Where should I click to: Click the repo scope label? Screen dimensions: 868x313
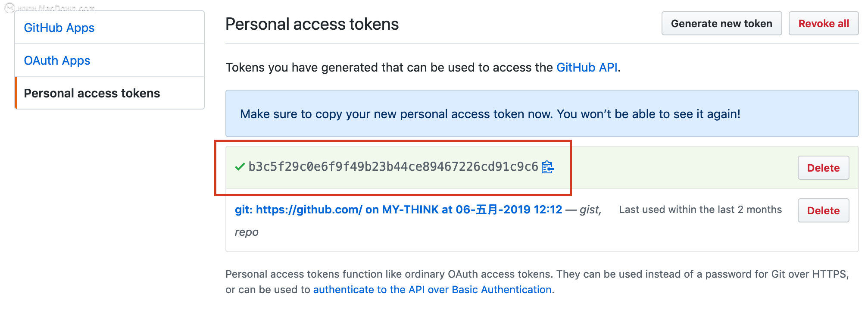247,232
